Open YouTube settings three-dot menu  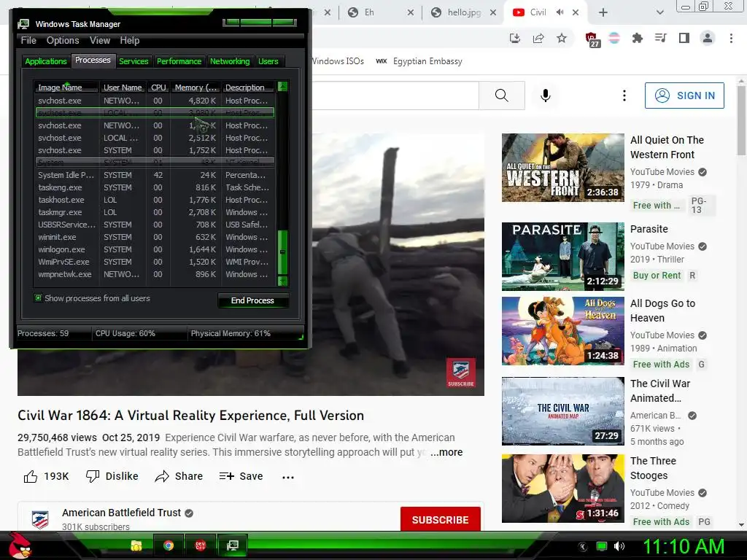pos(624,96)
